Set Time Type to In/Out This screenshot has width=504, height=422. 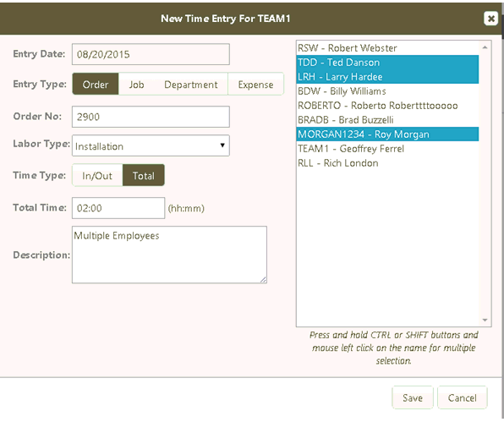(97, 176)
